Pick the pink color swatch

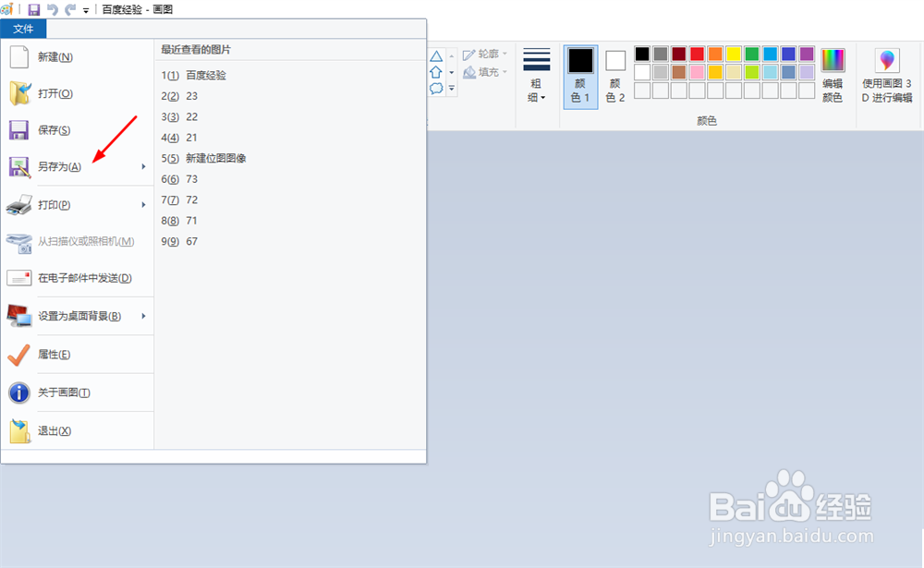697,72
